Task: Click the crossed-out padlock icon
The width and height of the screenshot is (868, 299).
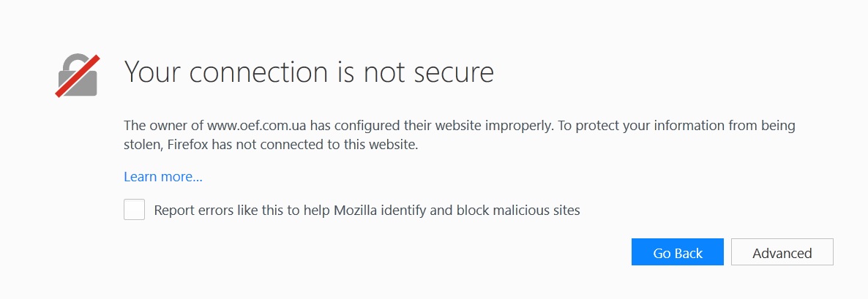Action: pyautogui.click(x=78, y=76)
